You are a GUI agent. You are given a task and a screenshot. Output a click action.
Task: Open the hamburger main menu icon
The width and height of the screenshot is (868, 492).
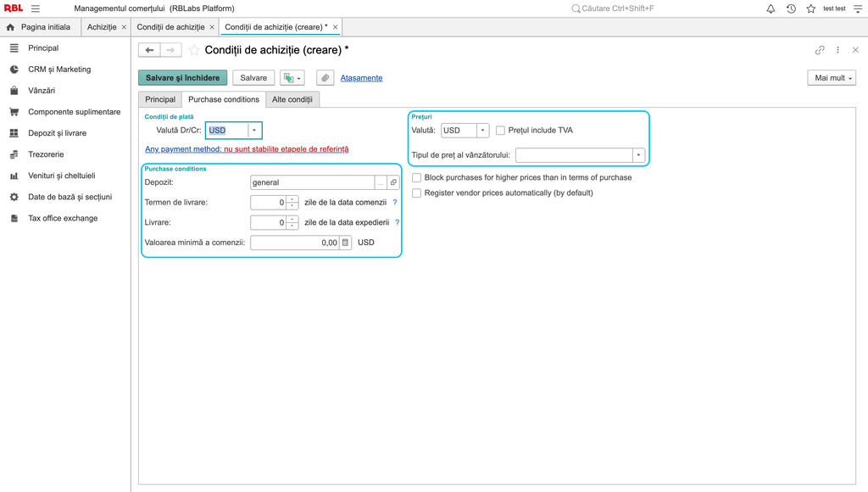tap(36, 8)
